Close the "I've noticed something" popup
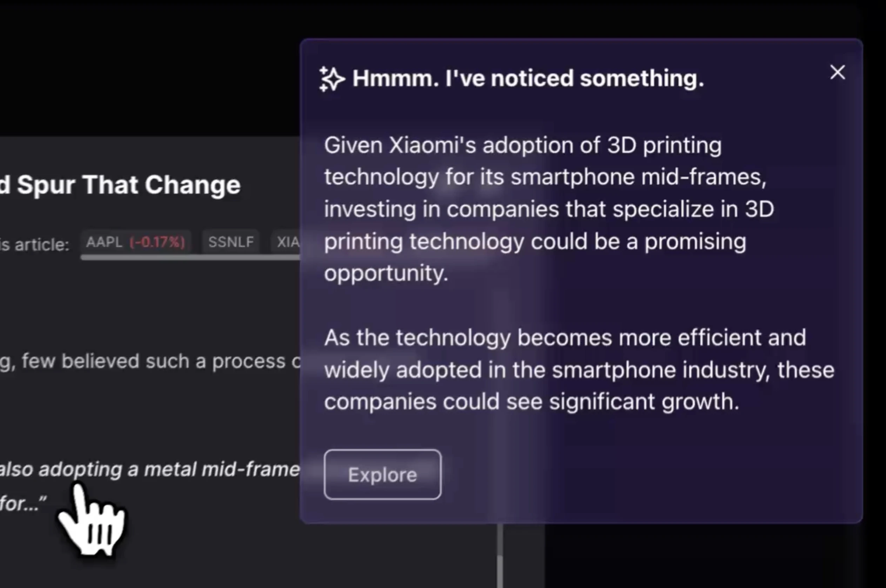Screen dimensions: 886x588 pos(837,73)
